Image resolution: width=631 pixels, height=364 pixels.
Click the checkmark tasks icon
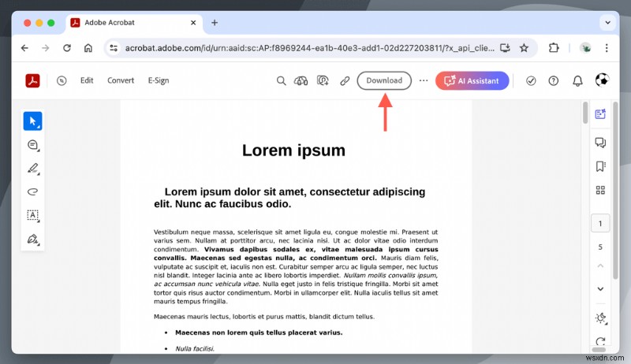pos(531,80)
